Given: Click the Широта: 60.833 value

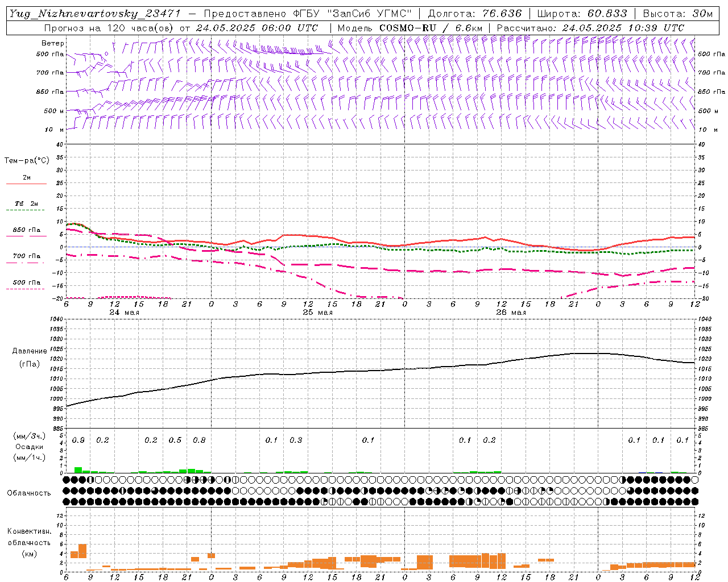Looking at the screenshot, I should [582, 14].
